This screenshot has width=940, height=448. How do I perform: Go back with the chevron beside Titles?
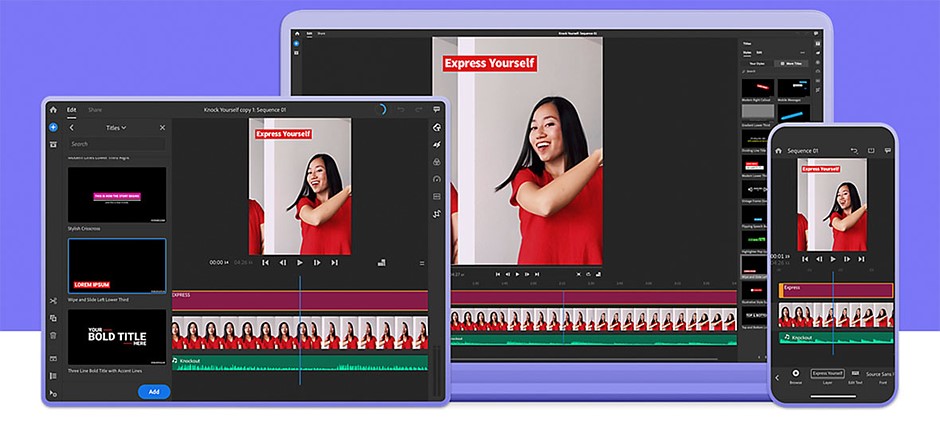71,128
